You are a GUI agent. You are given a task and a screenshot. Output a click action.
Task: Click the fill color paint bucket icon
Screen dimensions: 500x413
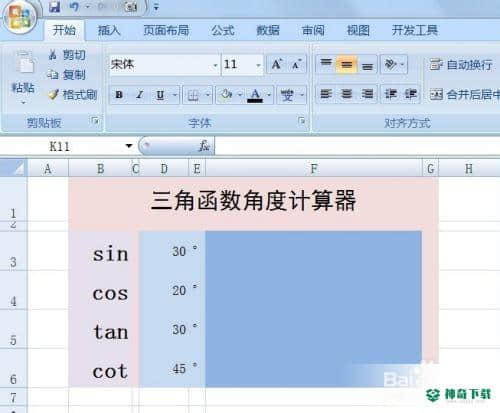226,95
